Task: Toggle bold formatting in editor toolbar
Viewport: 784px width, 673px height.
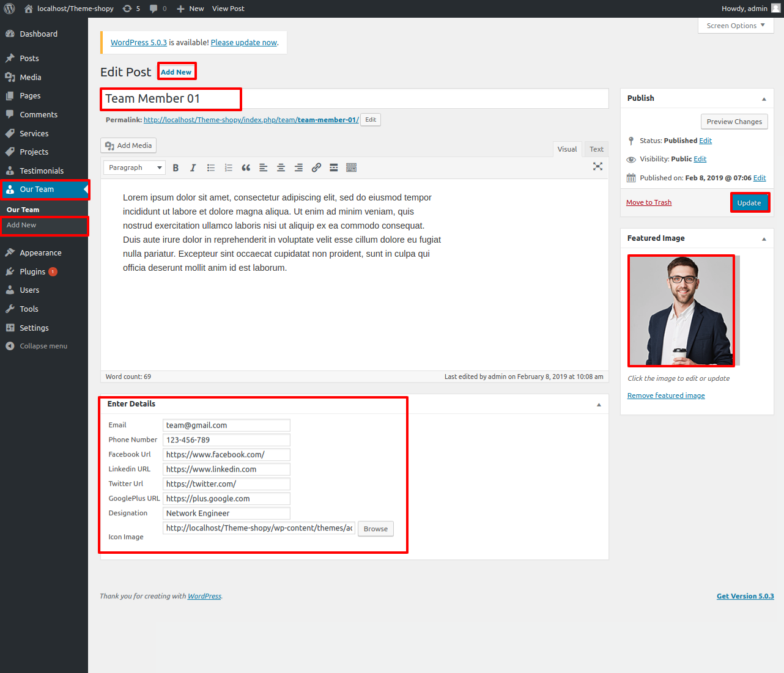Action: (176, 167)
